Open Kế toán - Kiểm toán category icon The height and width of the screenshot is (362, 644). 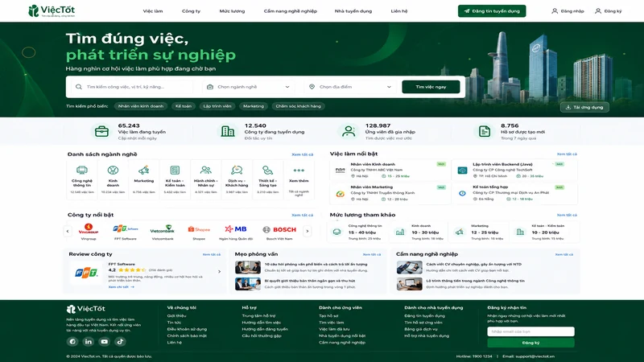pos(175,170)
